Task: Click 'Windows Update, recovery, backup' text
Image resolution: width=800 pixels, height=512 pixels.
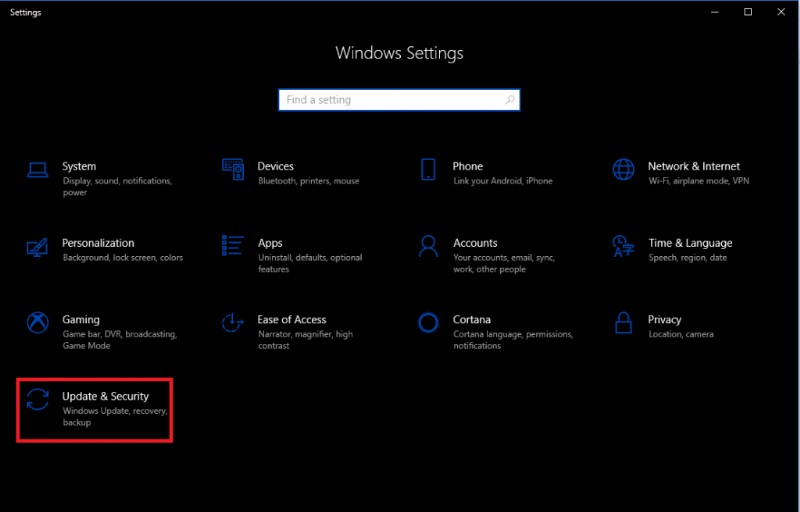Action: [x=115, y=417]
